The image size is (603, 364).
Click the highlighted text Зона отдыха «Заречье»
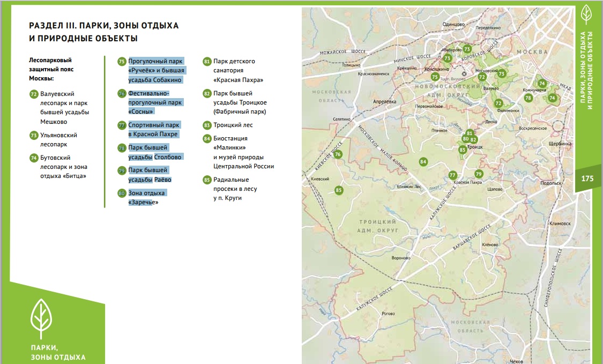(147, 197)
